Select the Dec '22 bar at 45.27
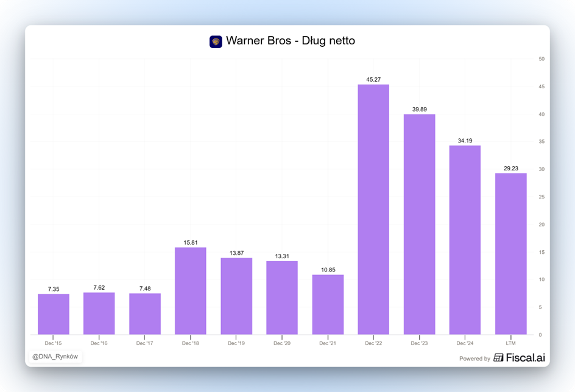 pyautogui.click(x=373, y=209)
